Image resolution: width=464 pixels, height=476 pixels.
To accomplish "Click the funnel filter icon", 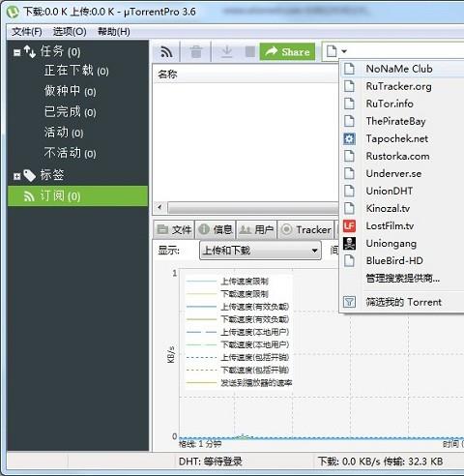I will 349,302.
